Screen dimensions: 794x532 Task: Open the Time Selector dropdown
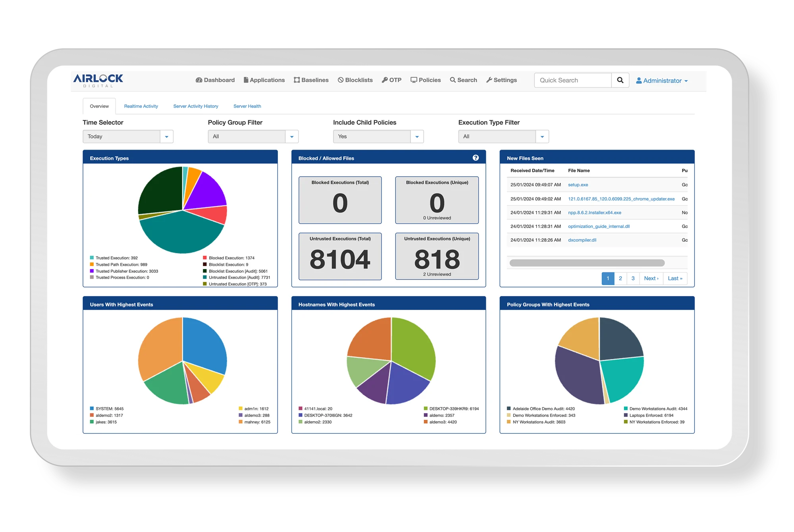[x=167, y=136]
